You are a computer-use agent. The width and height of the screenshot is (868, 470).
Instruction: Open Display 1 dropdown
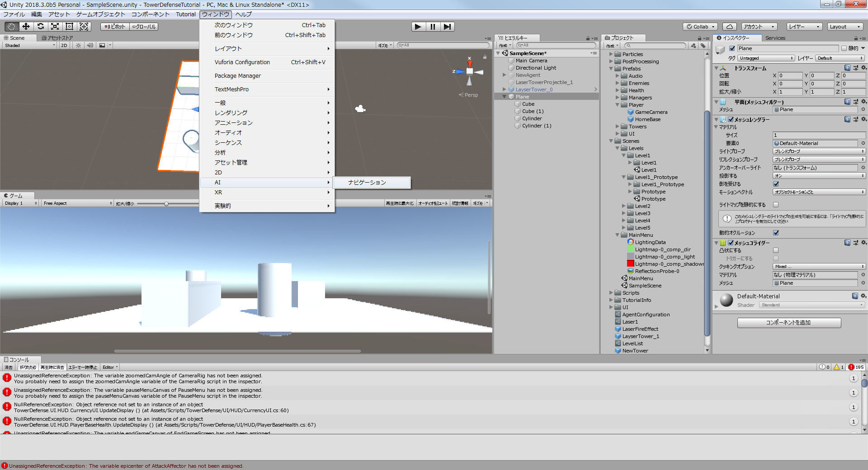click(x=20, y=203)
